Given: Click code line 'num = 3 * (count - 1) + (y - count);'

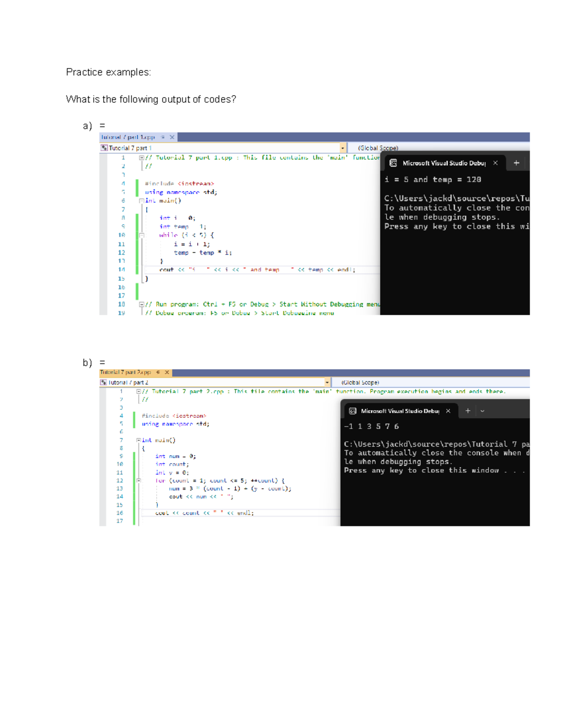Looking at the screenshot, I should click(230, 489).
